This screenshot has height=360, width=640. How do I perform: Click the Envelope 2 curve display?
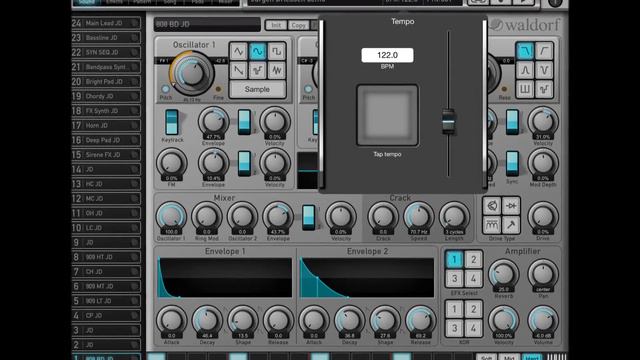(x=367, y=278)
